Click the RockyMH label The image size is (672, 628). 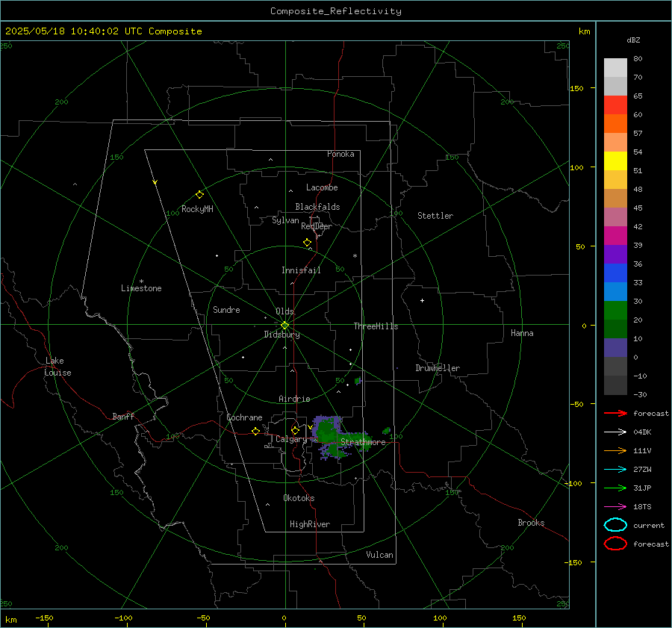click(x=197, y=209)
